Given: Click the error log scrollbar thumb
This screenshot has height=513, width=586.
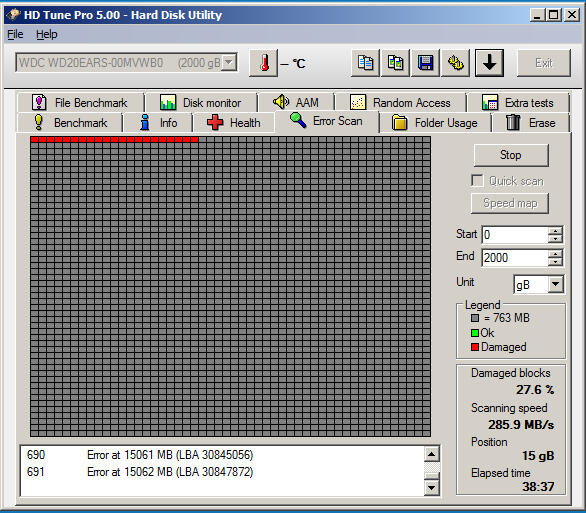Looking at the screenshot, I should click(431, 476).
